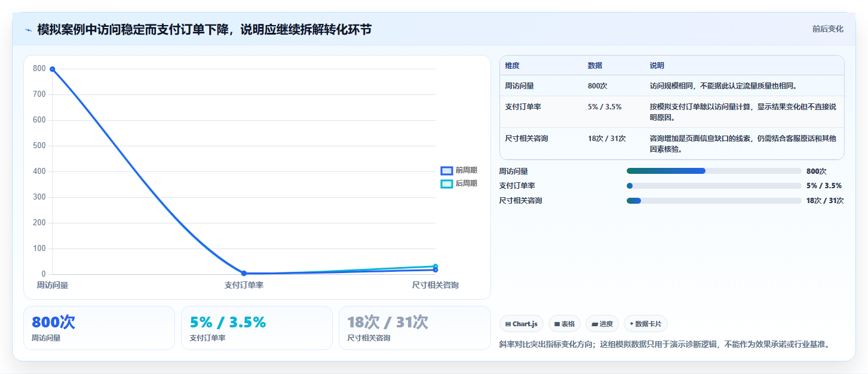Click the lightning icon beside the title

pos(28,30)
